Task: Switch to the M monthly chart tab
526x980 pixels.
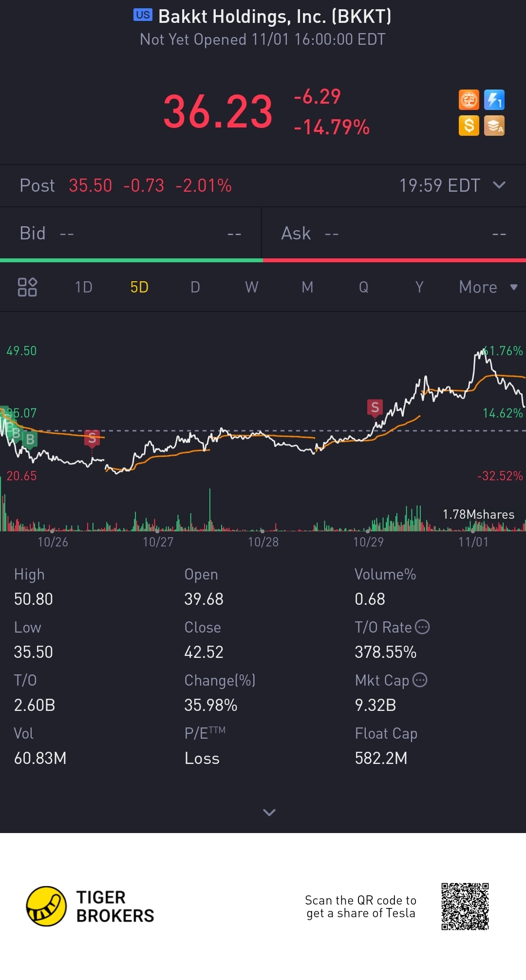Action: [307, 287]
